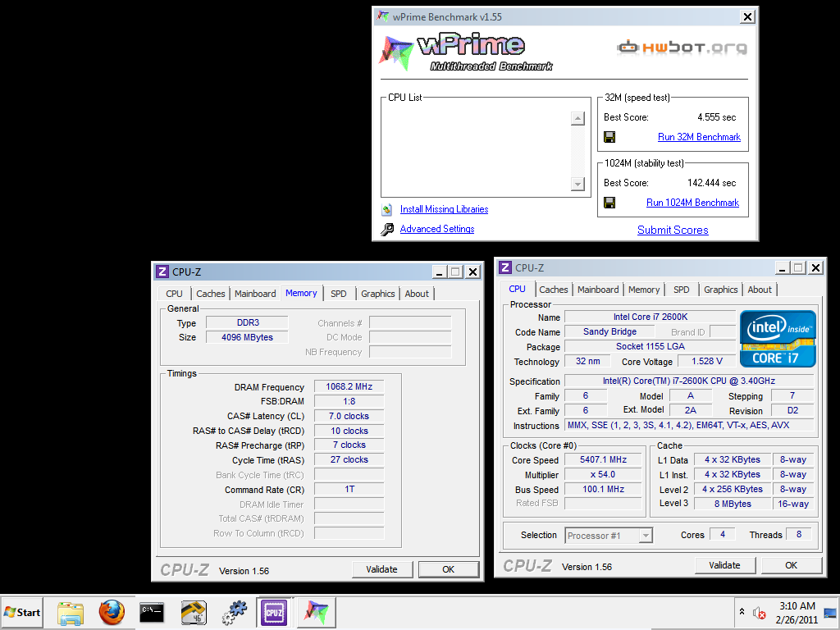Open Caches tab in right CPU-Z window
The image size is (840, 630).
(554, 290)
